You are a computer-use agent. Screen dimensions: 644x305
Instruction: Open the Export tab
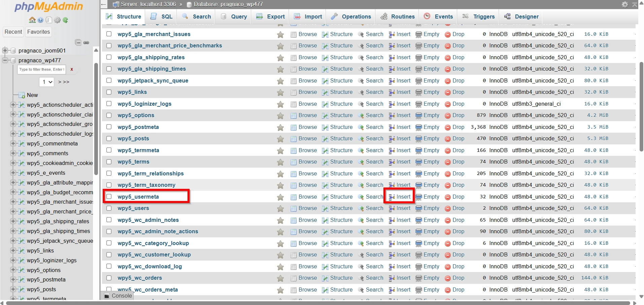tap(270, 16)
